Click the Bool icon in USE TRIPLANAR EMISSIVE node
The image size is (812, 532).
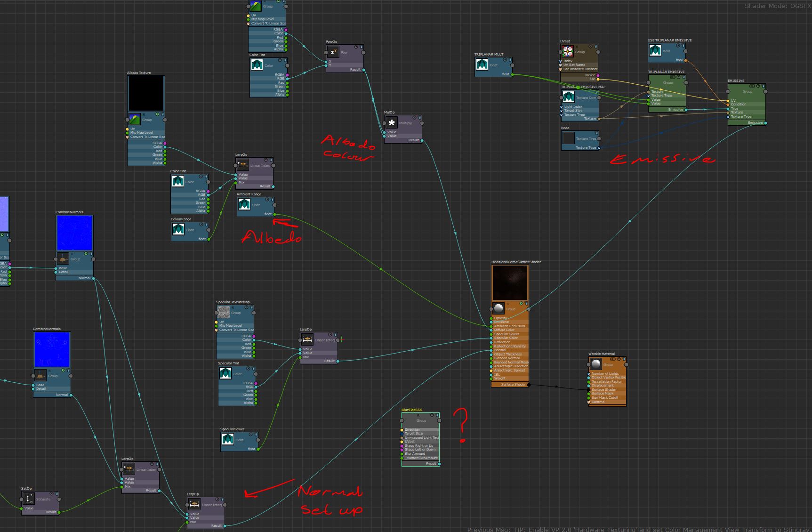point(656,51)
